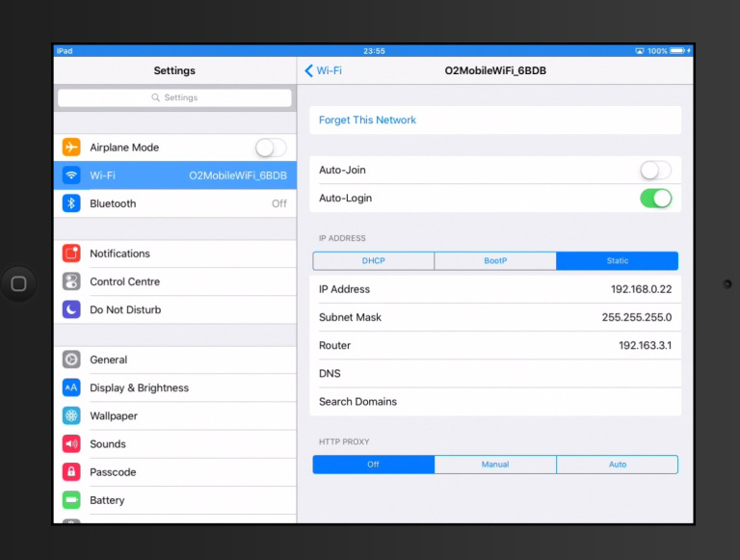Edit the DNS field
This screenshot has width=740, height=560.
coord(495,374)
